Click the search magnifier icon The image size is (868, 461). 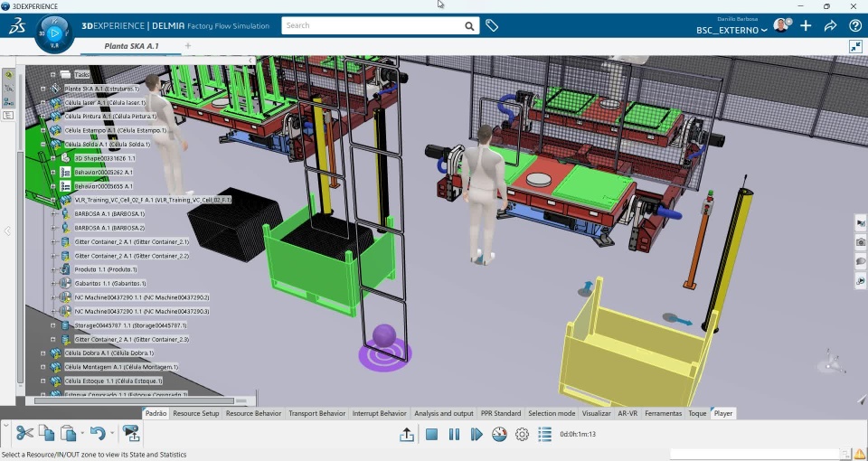[x=469, y=26]
